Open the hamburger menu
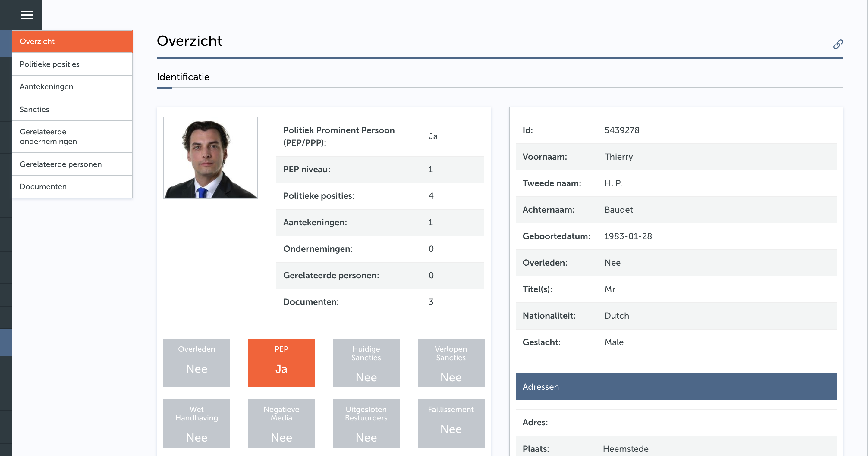 [x=27, y=15]
